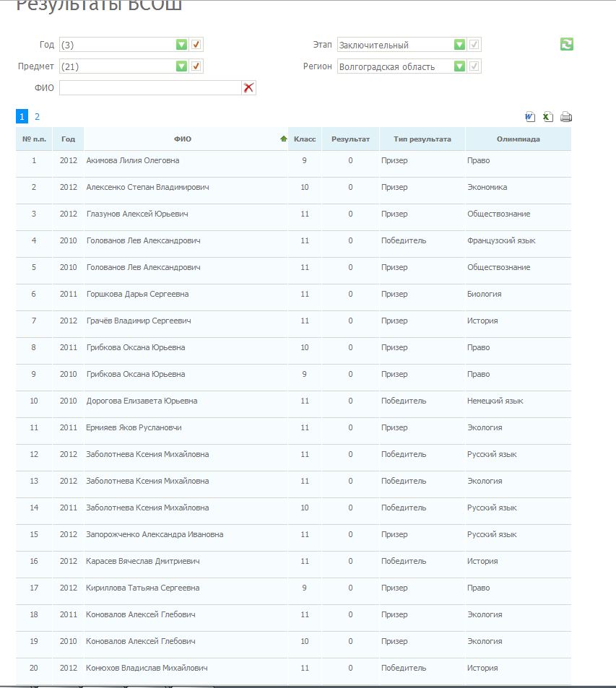This screenshot has height=688, width=616.
Task: Sort by Год column header
Action: (68, 139)
